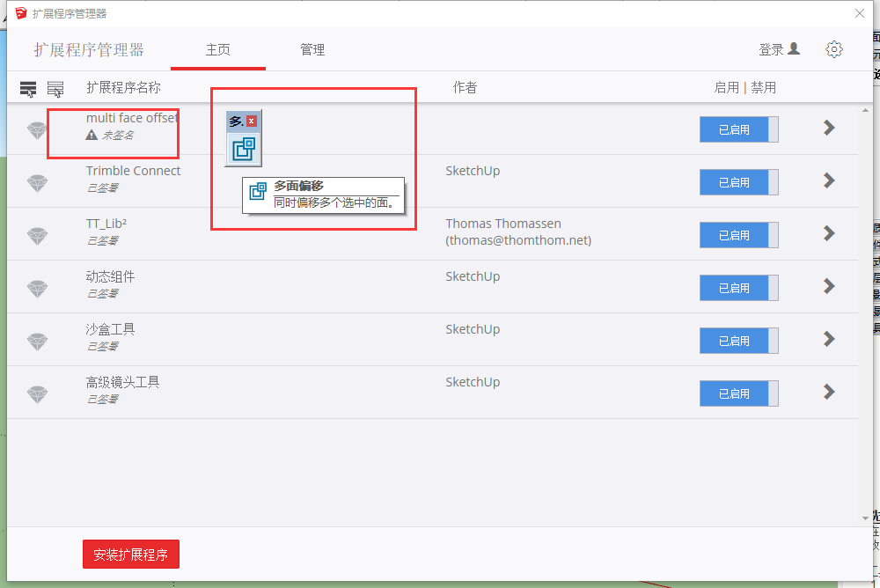Click the diamond icon for 动态组件
This screenshot has height=588, width=880.
(x=37, y=289)
